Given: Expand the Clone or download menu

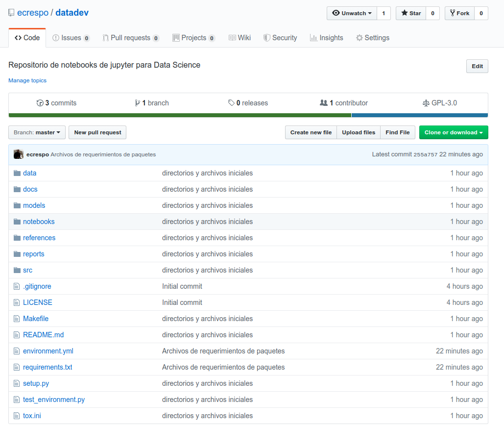Looking at the screenshot, I should pyautogui.click(x=453, y=132).
